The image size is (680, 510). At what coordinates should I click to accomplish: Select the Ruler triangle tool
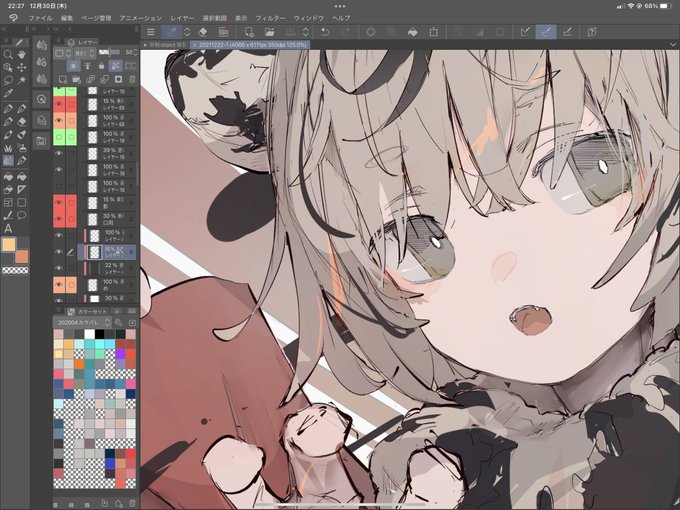pyautogui.click(x=21, y=190)
